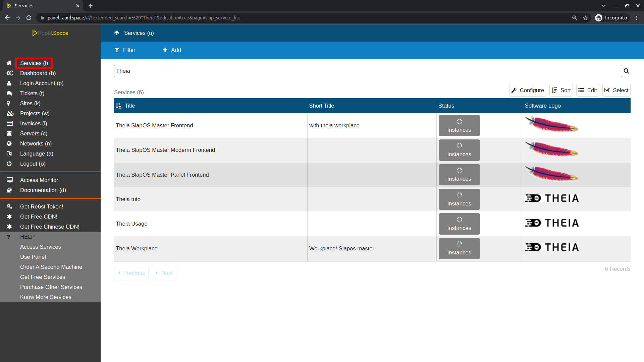Viewport: 644px width, 362px height.
Task: Open Networks (n) in the sidebar
Action: tap(36, 143)
